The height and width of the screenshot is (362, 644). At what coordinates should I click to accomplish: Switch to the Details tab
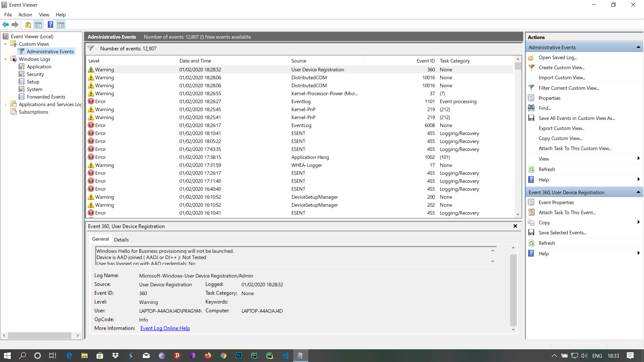[x=121, y=239]
